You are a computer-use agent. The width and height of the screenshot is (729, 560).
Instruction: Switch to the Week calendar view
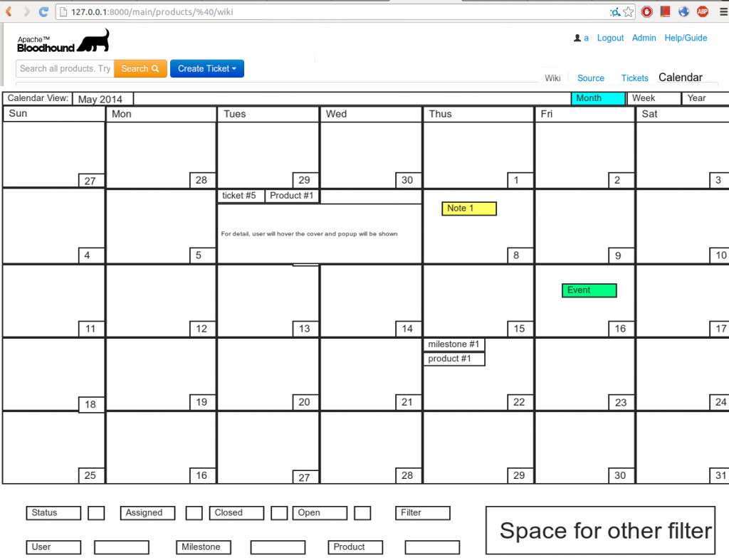tap(653, 98)
